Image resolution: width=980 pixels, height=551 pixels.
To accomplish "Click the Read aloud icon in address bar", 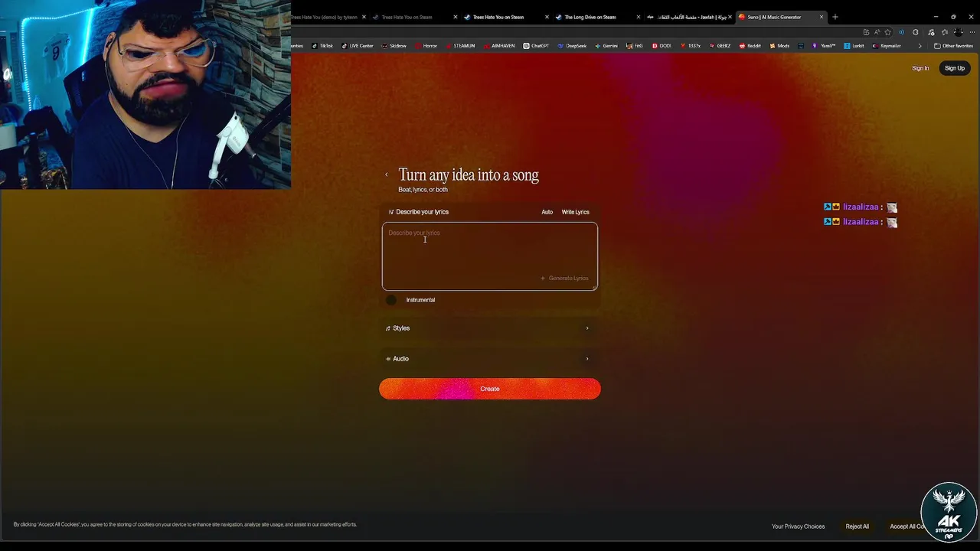I will click(877, 32).
